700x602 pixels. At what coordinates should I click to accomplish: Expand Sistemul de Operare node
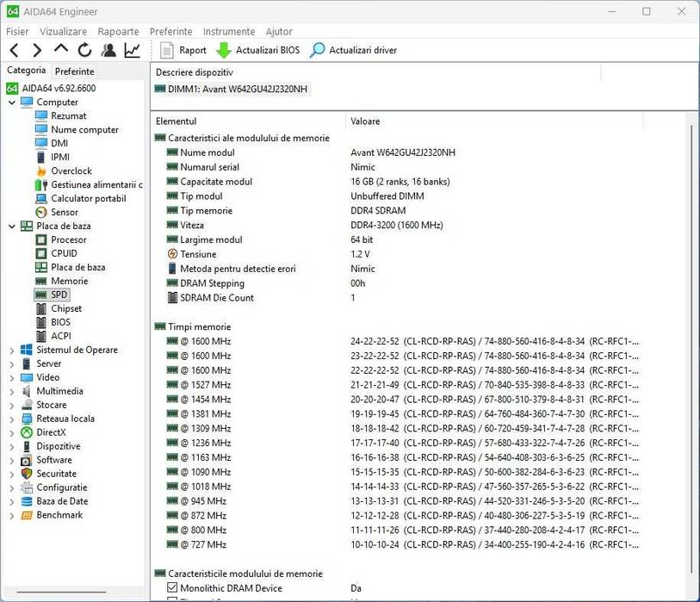(11, 351)
